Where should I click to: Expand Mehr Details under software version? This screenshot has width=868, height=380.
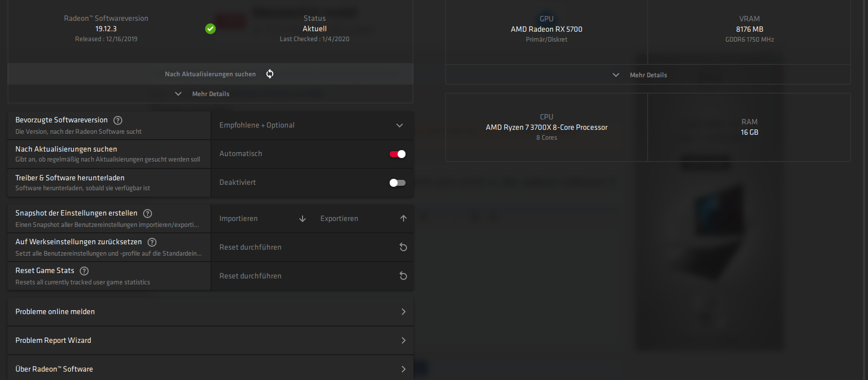tap(210, 94)
